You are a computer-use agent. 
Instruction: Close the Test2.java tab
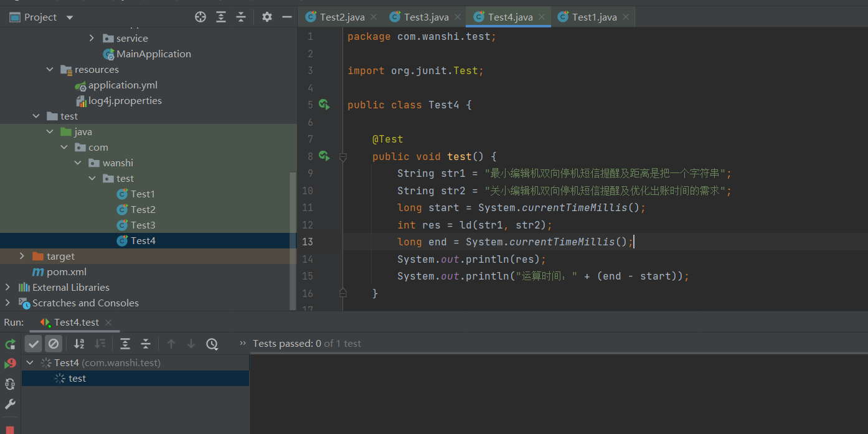pos(374,17)
